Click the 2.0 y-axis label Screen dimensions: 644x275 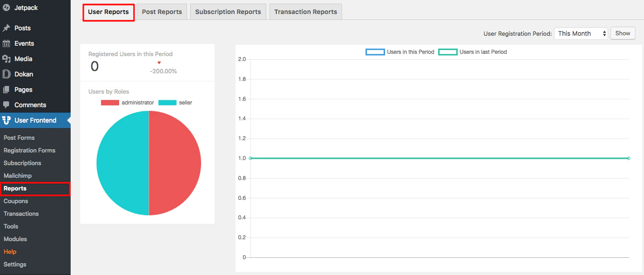pyautogui.click(x=242, y=59)
